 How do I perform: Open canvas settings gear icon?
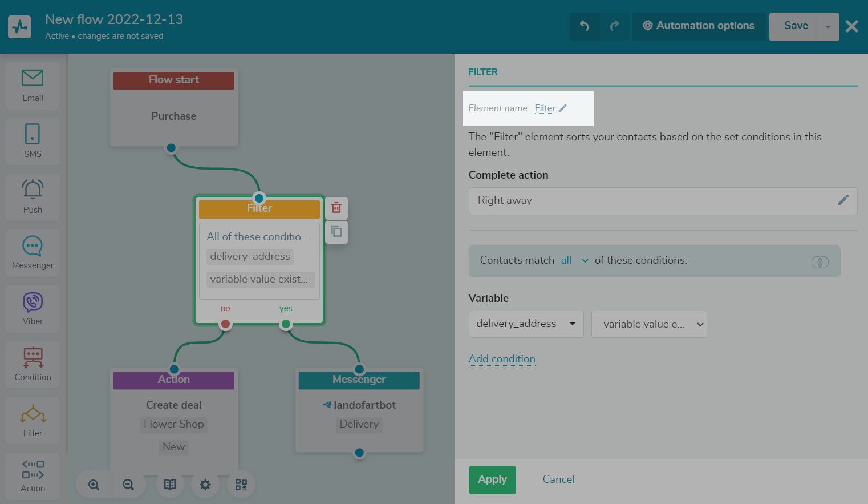[x=205, y=485]
